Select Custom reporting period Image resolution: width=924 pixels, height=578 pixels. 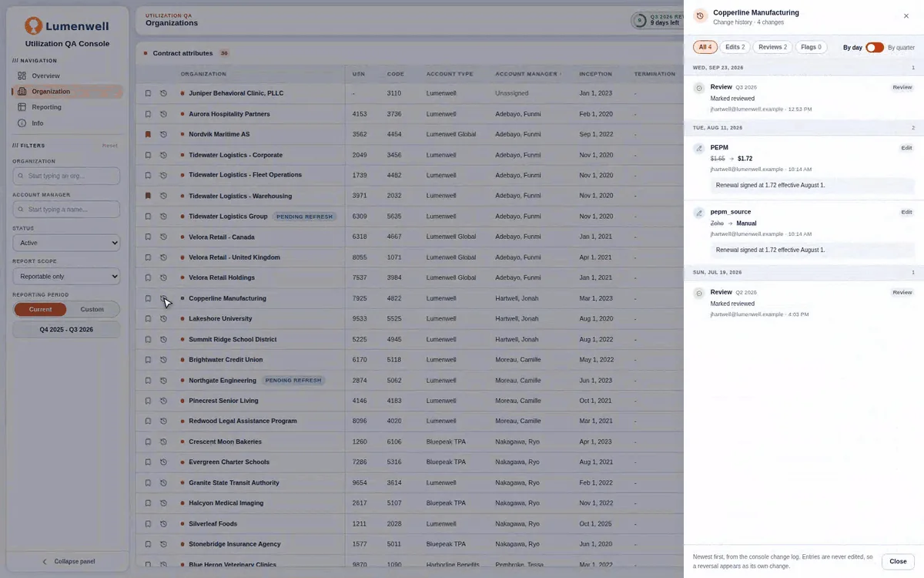coord(92,309)
